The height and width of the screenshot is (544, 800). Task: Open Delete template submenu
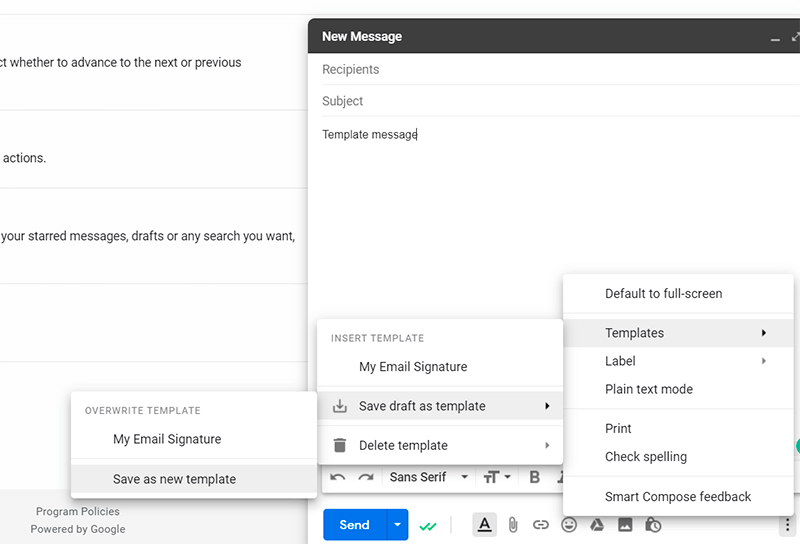440,445
